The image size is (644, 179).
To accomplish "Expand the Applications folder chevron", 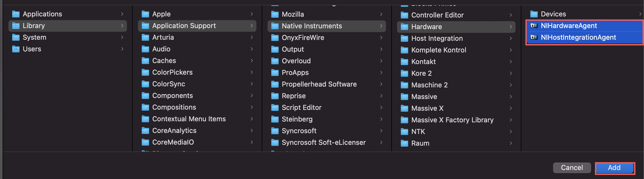I will click(122, 14).
